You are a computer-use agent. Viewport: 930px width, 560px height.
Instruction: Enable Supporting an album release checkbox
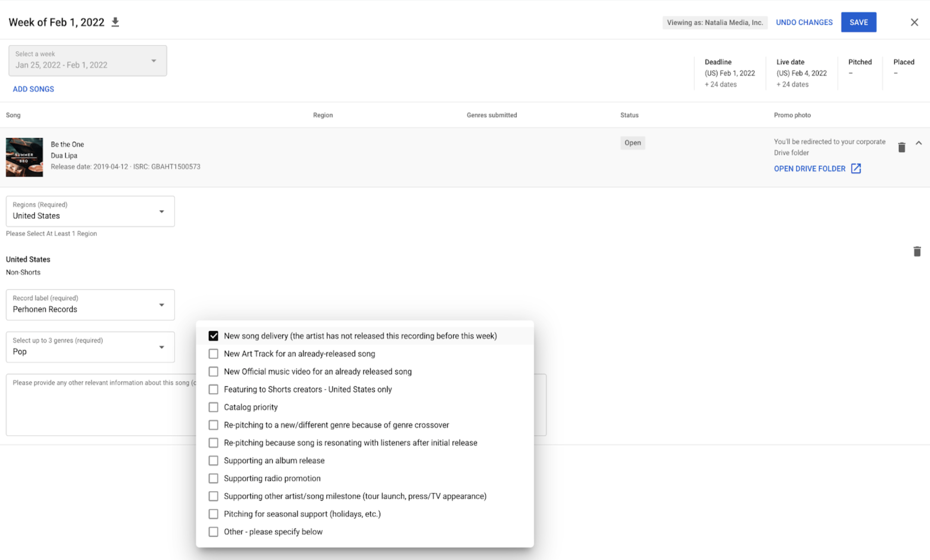213,460
